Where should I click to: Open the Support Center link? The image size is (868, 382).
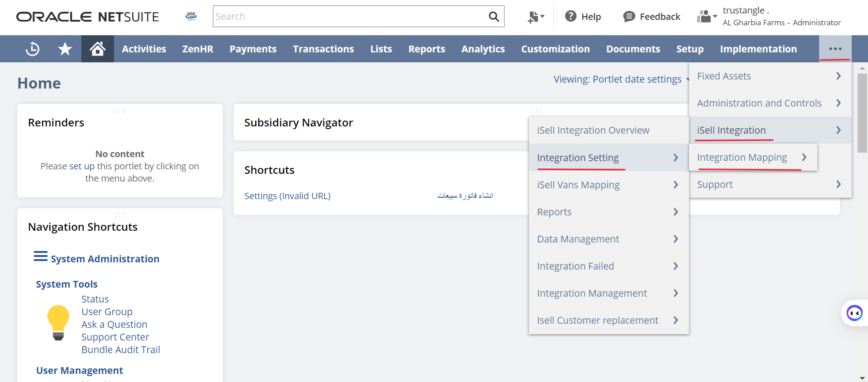tap(115, 337)
